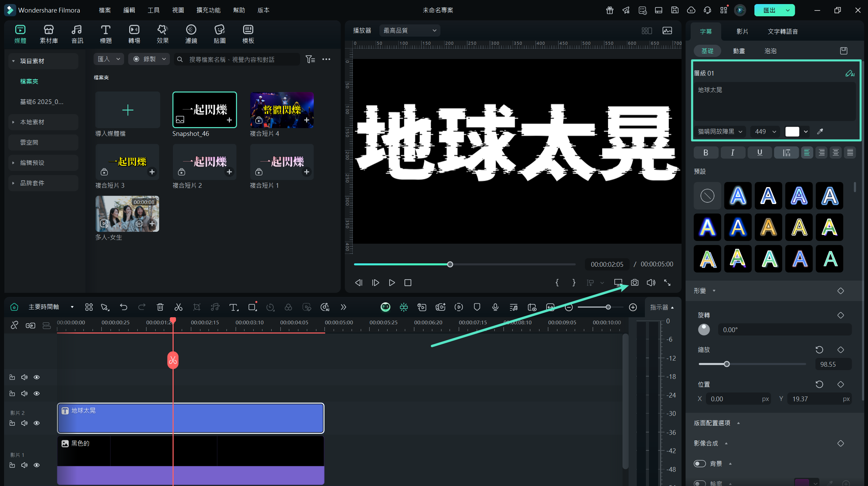Click the white text color swatch
This screenshot has width=868, height=486.
[792, 131]
